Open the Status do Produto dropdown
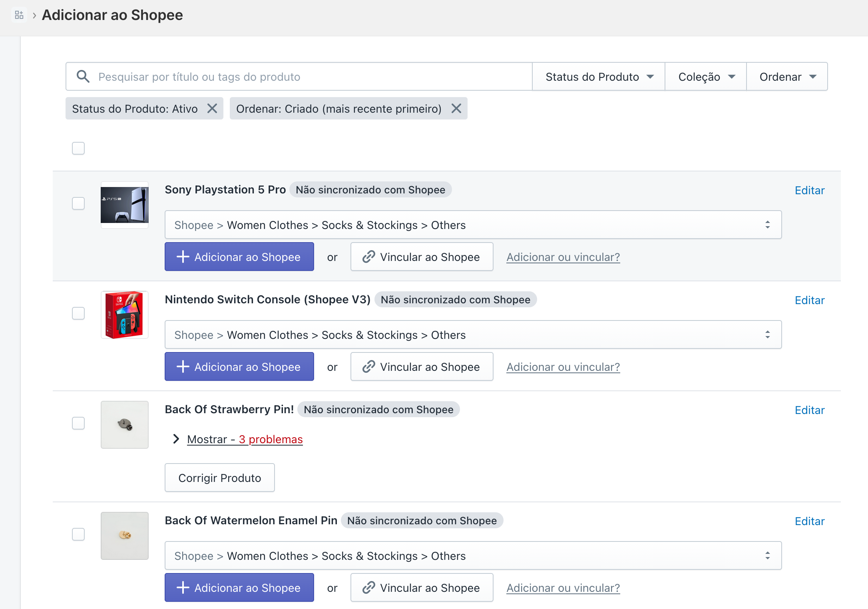868x609 pixels. (599, 77)
